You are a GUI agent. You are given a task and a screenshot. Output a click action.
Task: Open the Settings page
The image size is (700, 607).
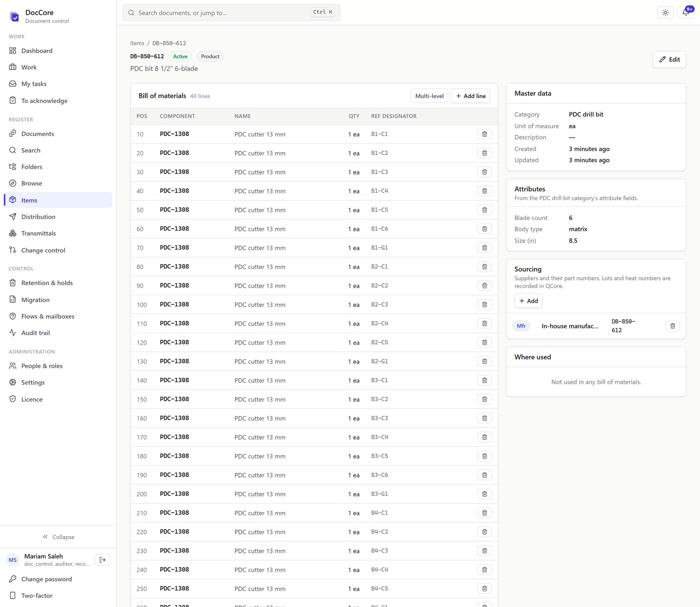[x=58, y=383]
